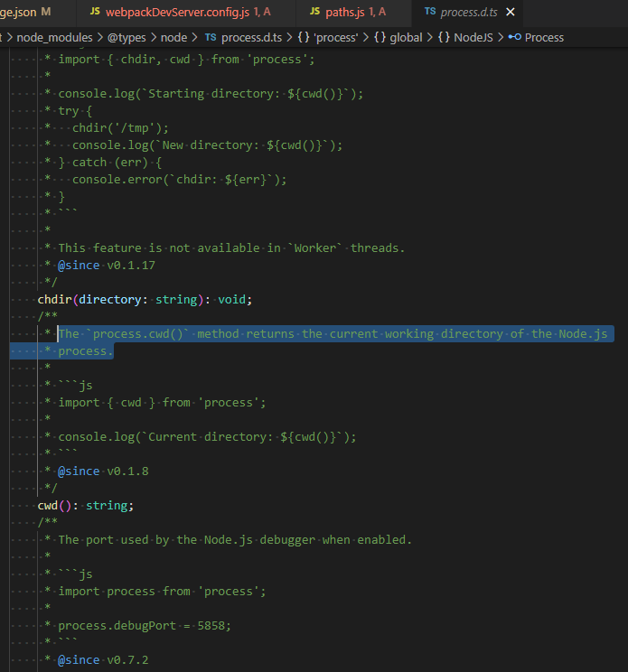Viewport: 628px width, 672px height.
Task: Click the chdir method declaration name
Action: (x=54, y=299)
